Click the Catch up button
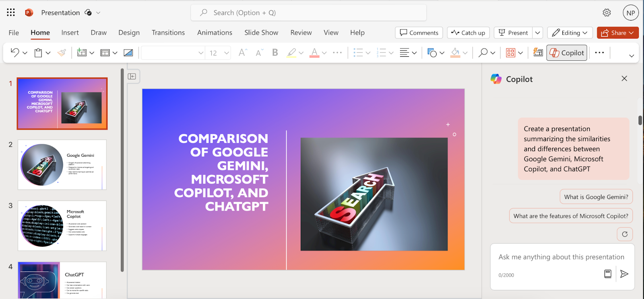The width and height of the screenshot is (644, 299). pos(468,33)
